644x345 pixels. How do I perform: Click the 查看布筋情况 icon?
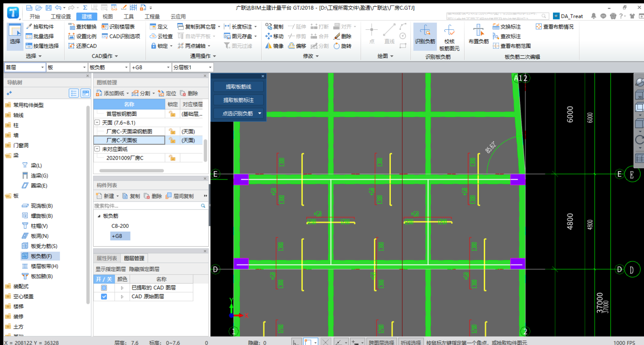(x=539, y=27)
